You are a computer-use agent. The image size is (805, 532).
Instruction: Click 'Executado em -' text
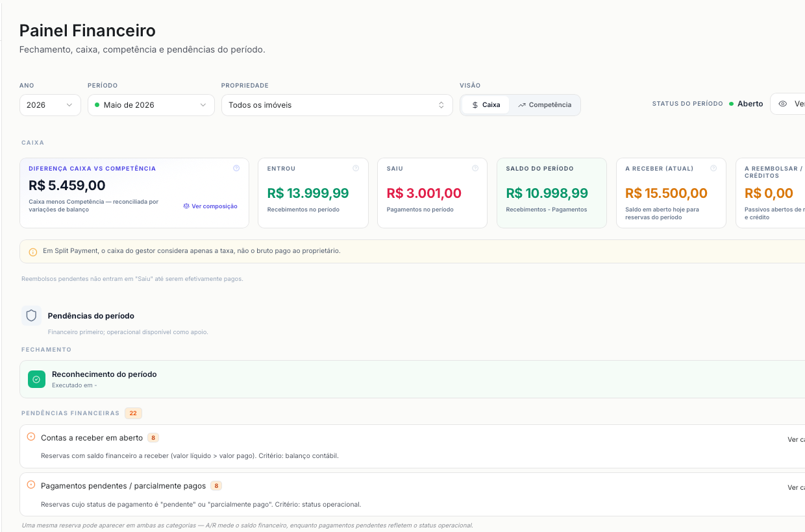click(74, 385)
